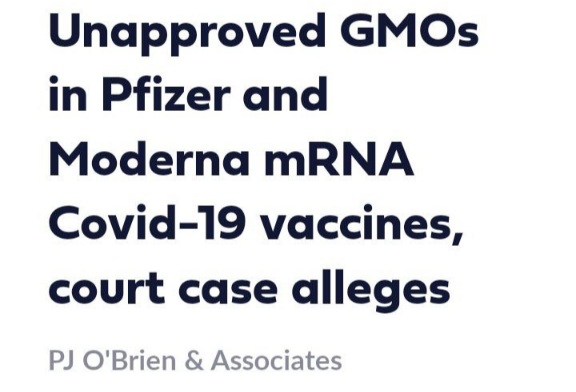Click the word "Moderna" in the headline
Screen dimensions: 576x392
pyautogui.click(x=149, y=159)
